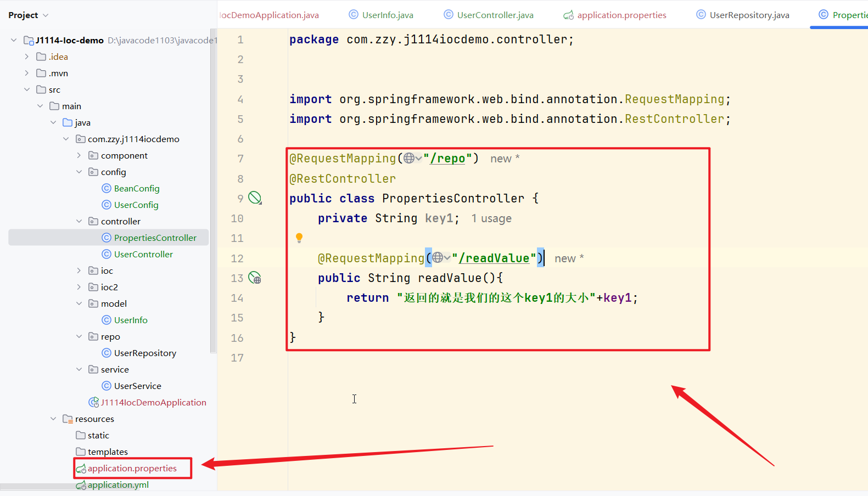Collapse the main folder
This screenshot has width=868, height=496.
pyautogui.click(x=40, y=106)
